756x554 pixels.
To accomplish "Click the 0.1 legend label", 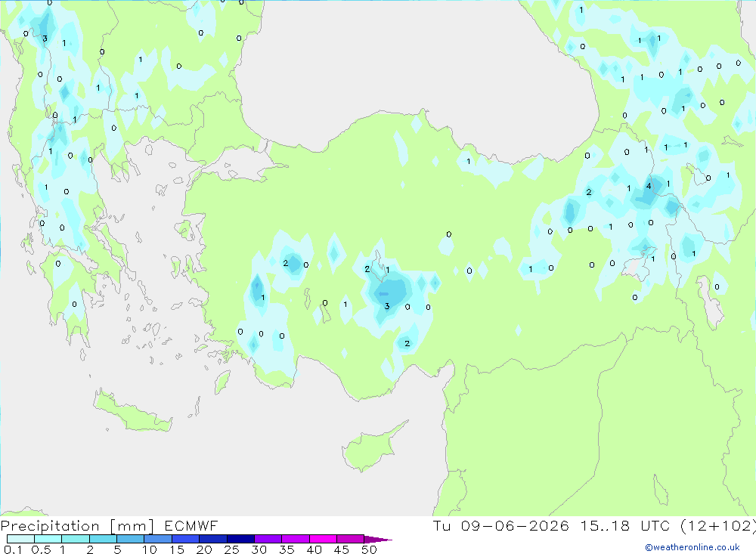I will (x=12, y=549).
